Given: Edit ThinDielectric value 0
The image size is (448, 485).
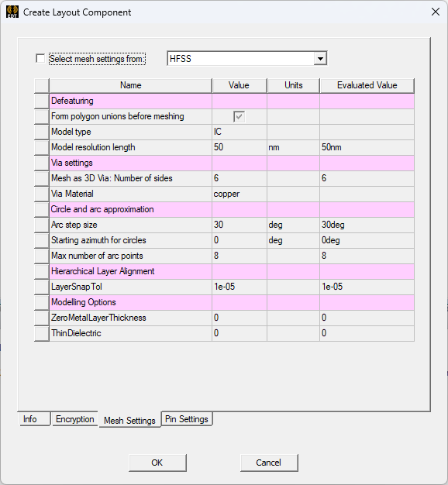Looking at the screenshot, I should [x=240, y=333].
